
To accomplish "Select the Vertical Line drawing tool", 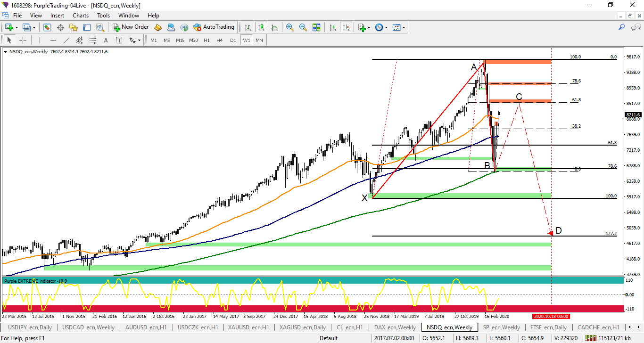I will [40, 40].
